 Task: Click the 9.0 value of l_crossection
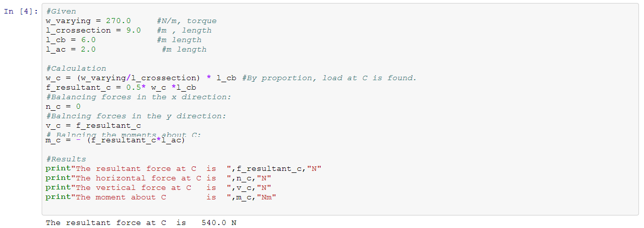coord(133,31)
